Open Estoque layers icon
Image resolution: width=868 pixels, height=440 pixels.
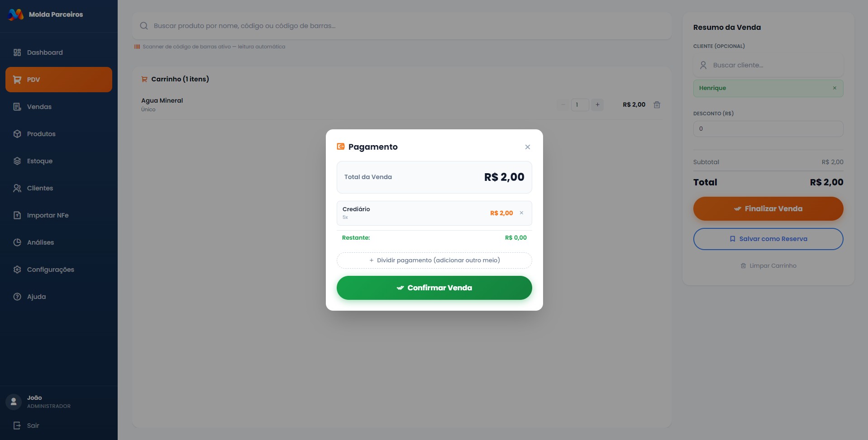[17, 161]
